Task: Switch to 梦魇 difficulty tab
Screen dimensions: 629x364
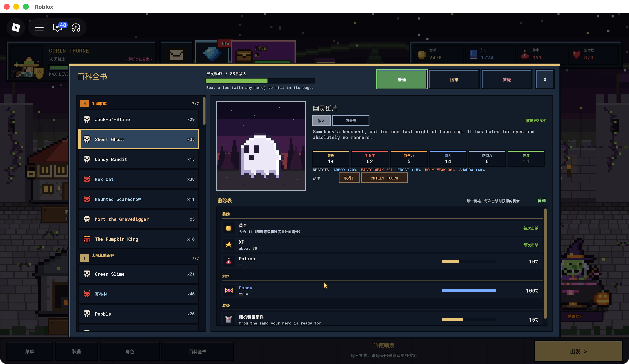Action: coord(506,79)
